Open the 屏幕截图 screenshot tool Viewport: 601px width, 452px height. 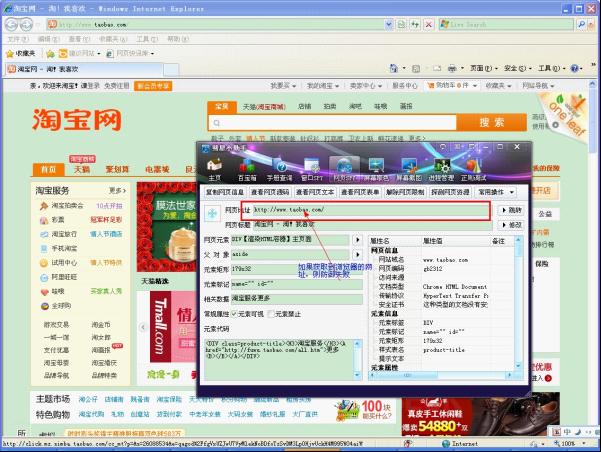(x=409, y=170)
